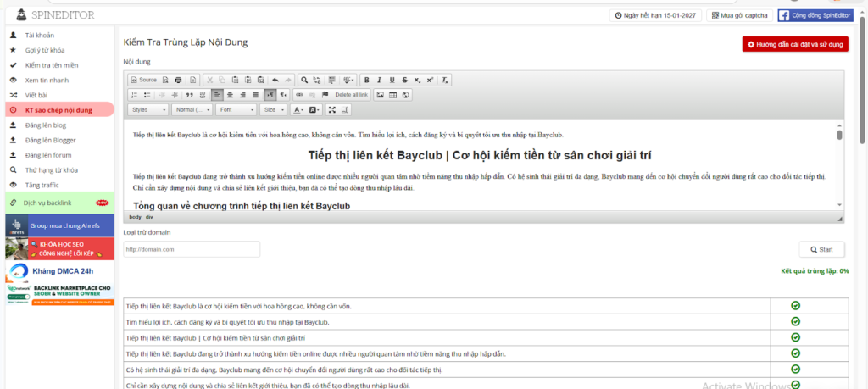Insert an image with the Image icon
This screenshot has height=389, width=868.
point(381,95)
